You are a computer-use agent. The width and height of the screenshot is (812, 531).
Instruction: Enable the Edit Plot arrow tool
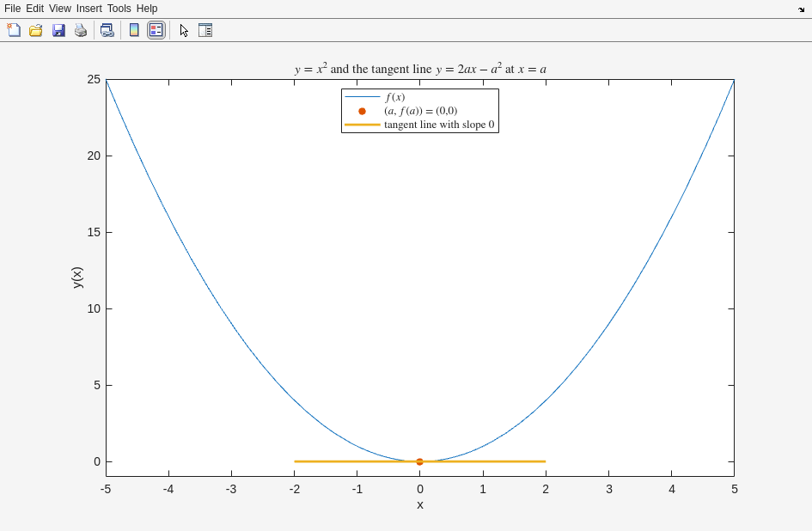pyautogui.click(x=183, y=30)
